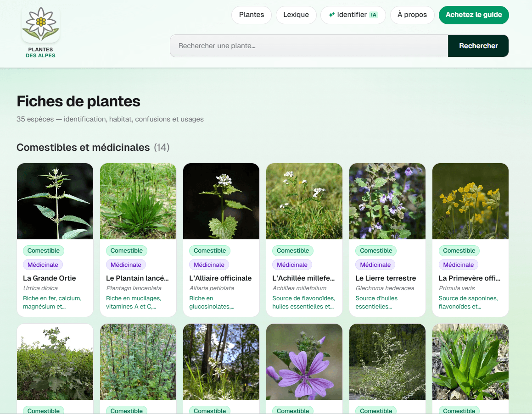
Task: Click La Primevère offi… title
Action: pos(470,278)
